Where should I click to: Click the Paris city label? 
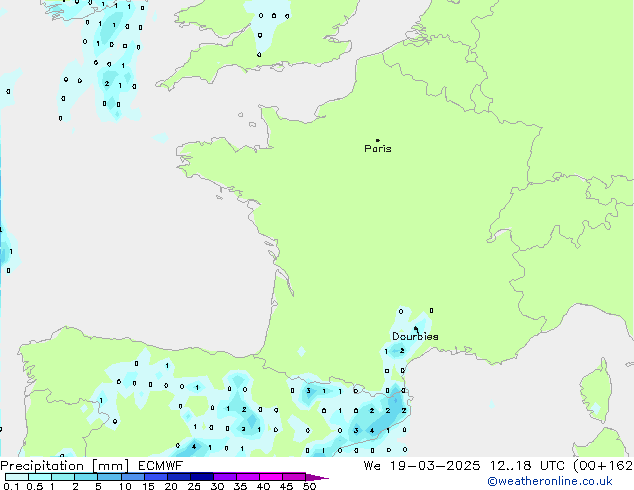coord(378,149)
